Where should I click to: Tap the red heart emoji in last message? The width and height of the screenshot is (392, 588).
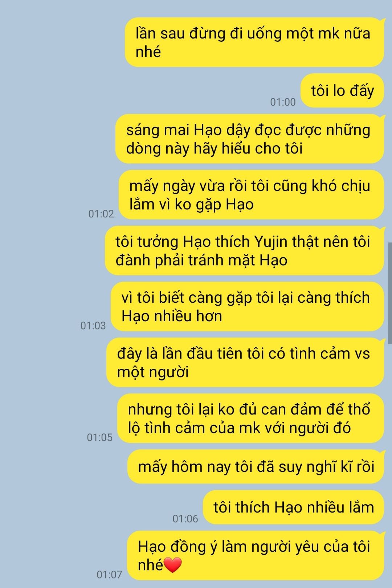coord(173,565)
